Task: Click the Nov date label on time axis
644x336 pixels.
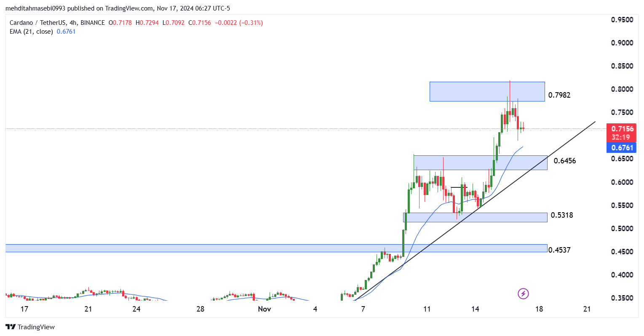Action: (x=264, y=309)
